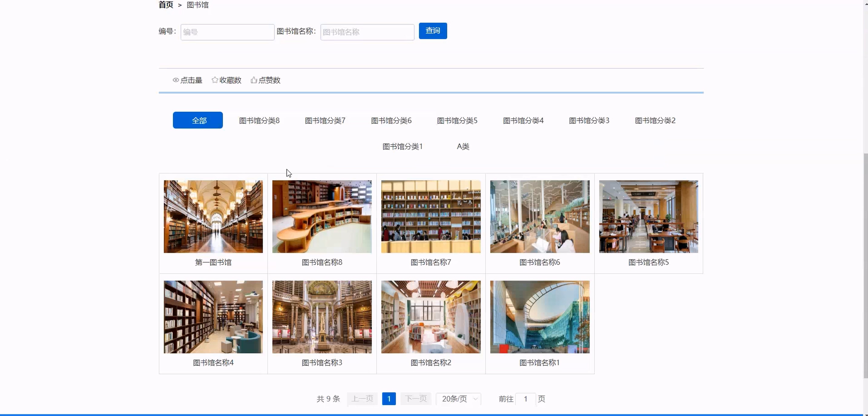Screen dimensions: 868x416
Task: Open 图书馆名称8 curved shelves thumbnail
Action: tap(322, 216)
